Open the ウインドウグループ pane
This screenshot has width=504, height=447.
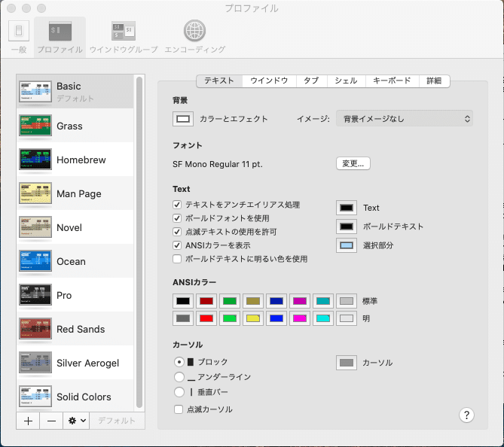(x=124, y=37)
